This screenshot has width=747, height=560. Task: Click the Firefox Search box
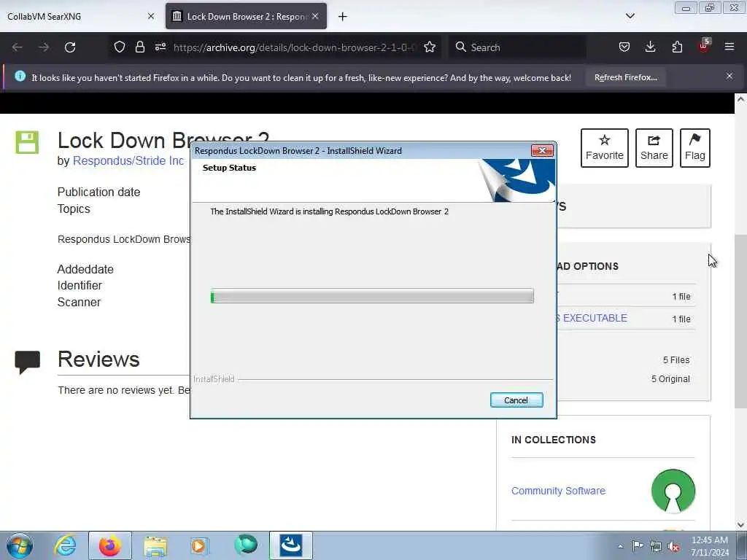[517, 47]
